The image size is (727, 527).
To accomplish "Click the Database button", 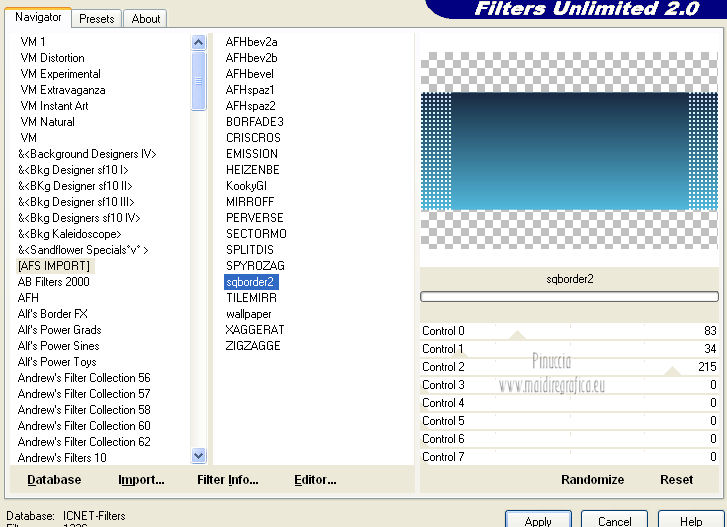I will (x=54, y=480).
